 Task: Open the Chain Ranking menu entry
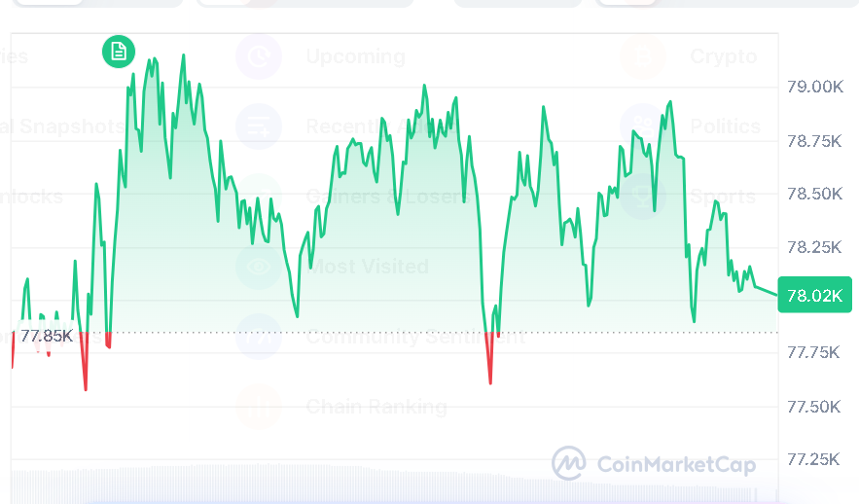[376, 407]
